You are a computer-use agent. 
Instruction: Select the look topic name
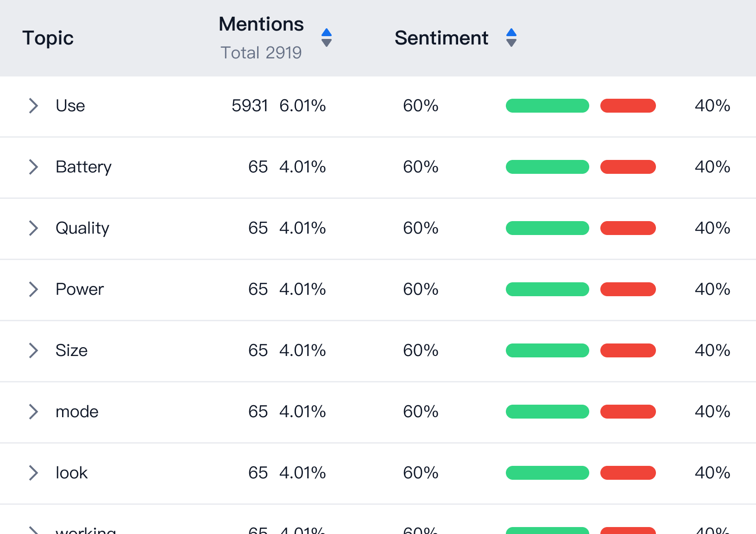pyautogui.click(x=71, y=473)
